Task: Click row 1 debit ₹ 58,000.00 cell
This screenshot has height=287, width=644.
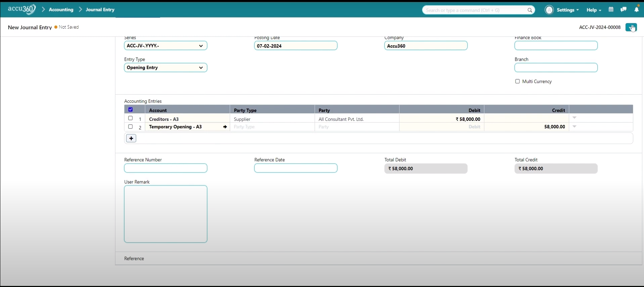Action: 442,118
